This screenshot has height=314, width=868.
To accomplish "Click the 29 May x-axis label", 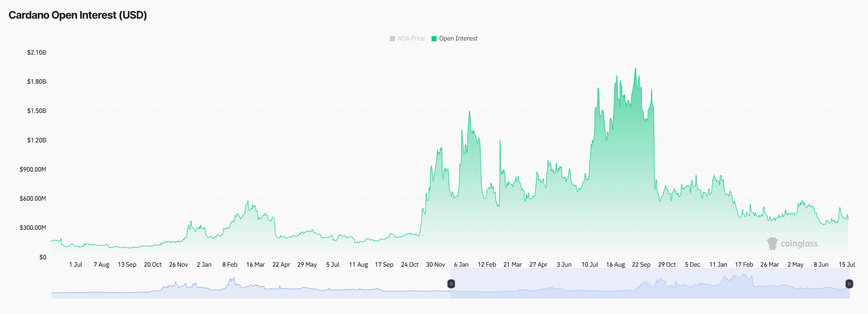I will (307, 265).
